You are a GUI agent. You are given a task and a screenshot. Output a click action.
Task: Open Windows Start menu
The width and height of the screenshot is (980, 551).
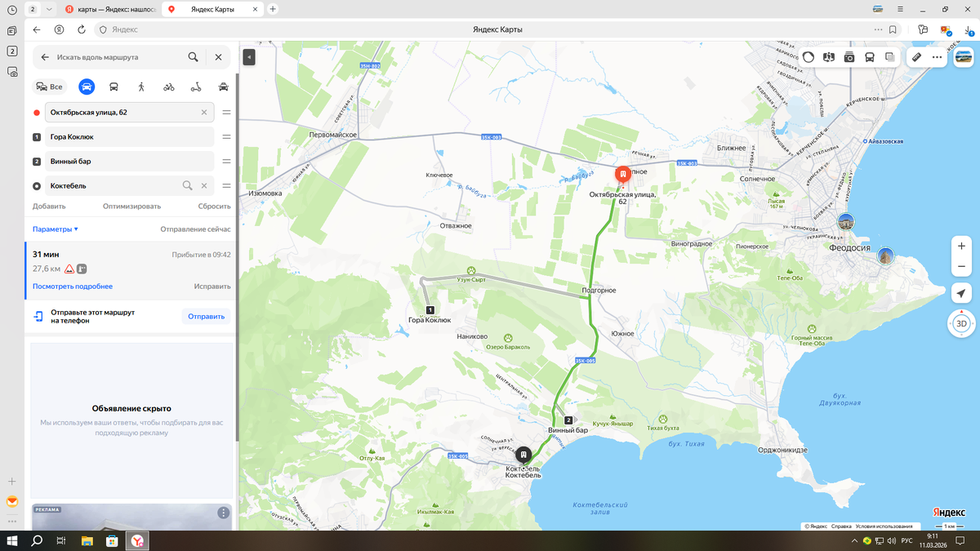click(12, 540)
